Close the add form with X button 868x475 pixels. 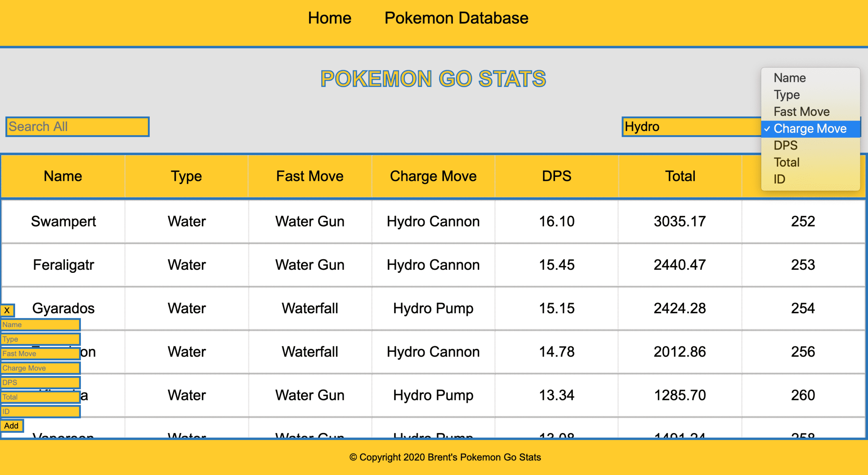[7, 310]
